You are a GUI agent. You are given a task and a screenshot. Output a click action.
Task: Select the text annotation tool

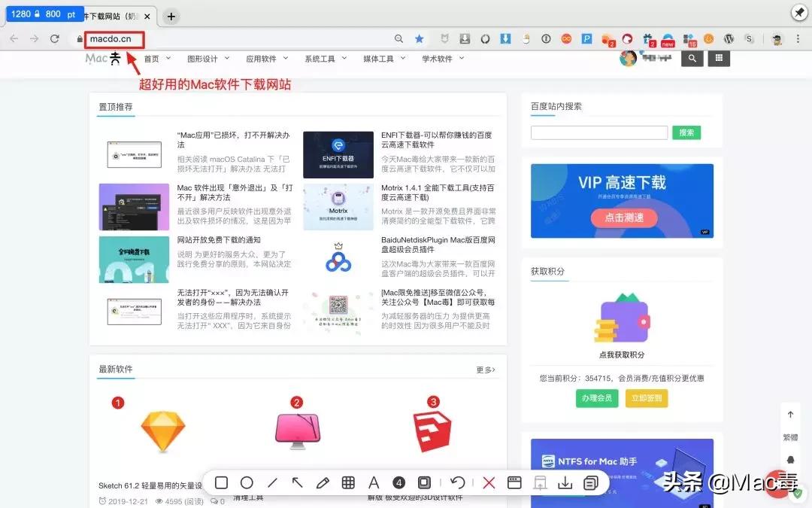point(374,482)
